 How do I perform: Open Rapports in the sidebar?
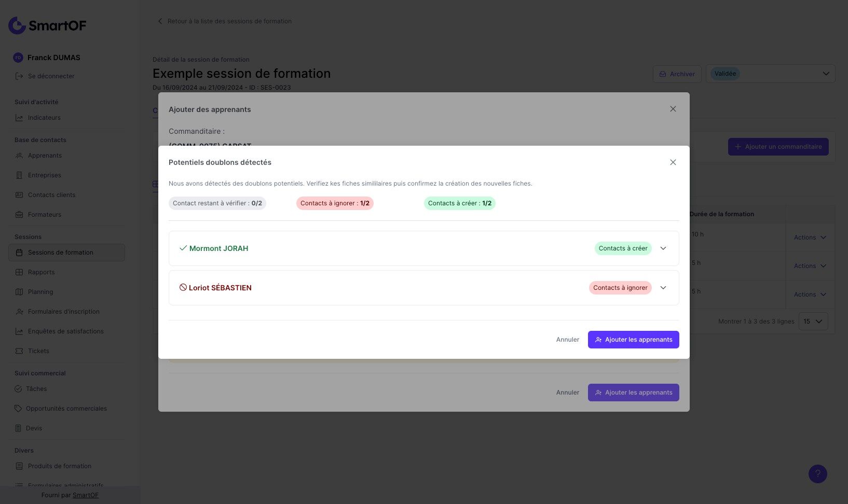[42, 272]
